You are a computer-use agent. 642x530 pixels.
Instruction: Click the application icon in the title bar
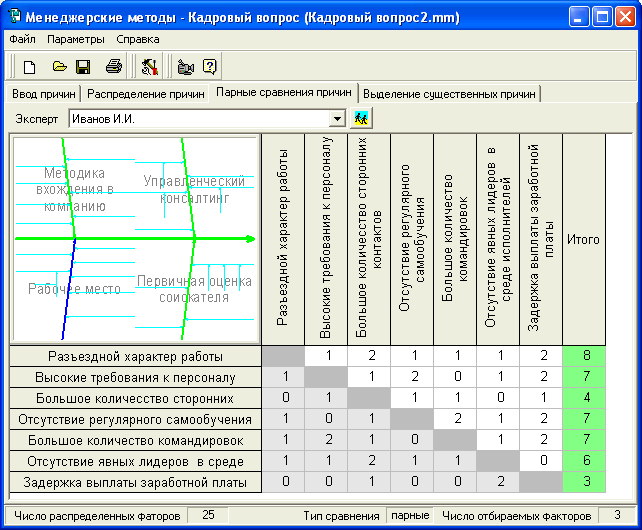(x=16, y=16)
